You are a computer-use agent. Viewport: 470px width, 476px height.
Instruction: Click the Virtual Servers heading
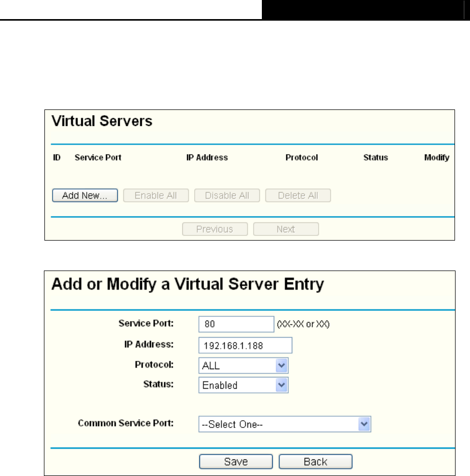tap(102, 121)
